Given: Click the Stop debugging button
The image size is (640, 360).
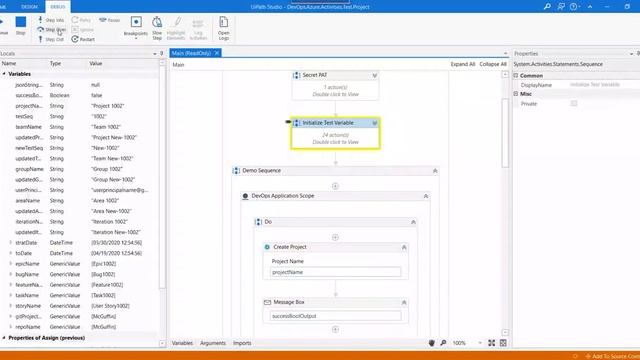Looking at the screenshot, I should (x=20, y=25).
